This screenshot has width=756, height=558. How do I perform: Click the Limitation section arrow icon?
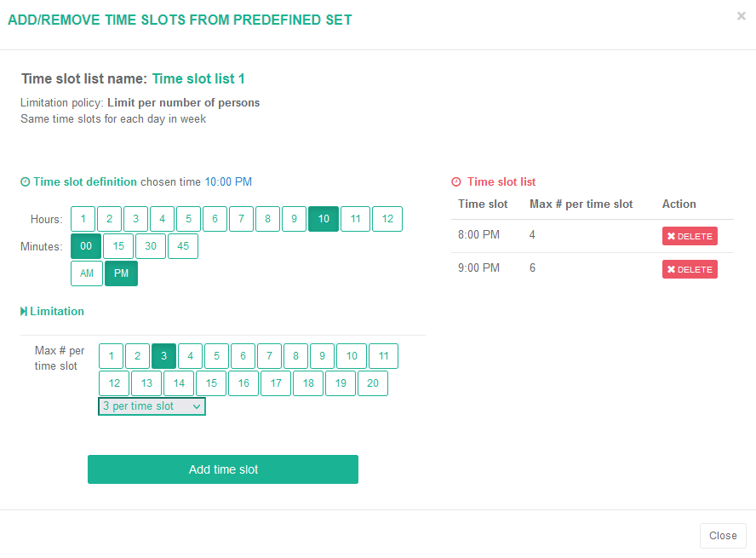click(24, 312)
